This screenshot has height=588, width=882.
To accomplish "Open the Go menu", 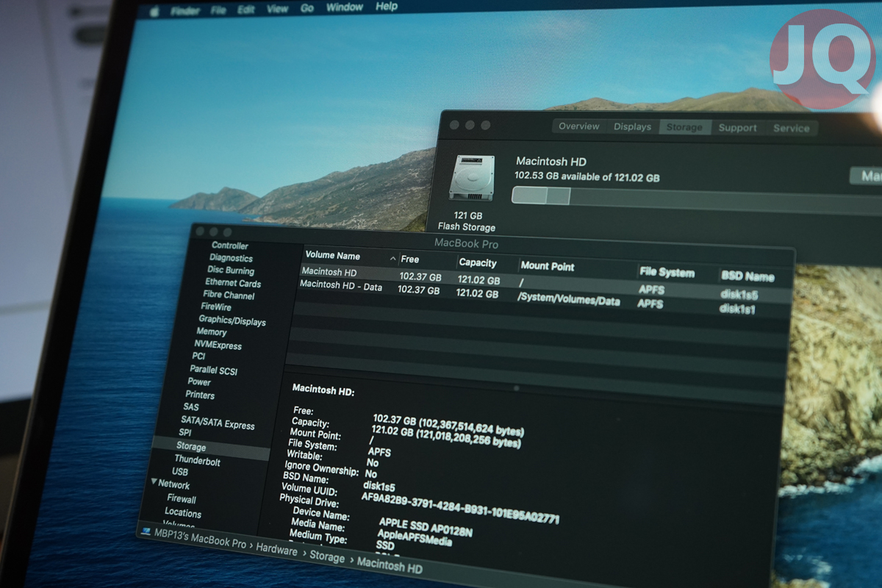I will [x=307, y=9].
